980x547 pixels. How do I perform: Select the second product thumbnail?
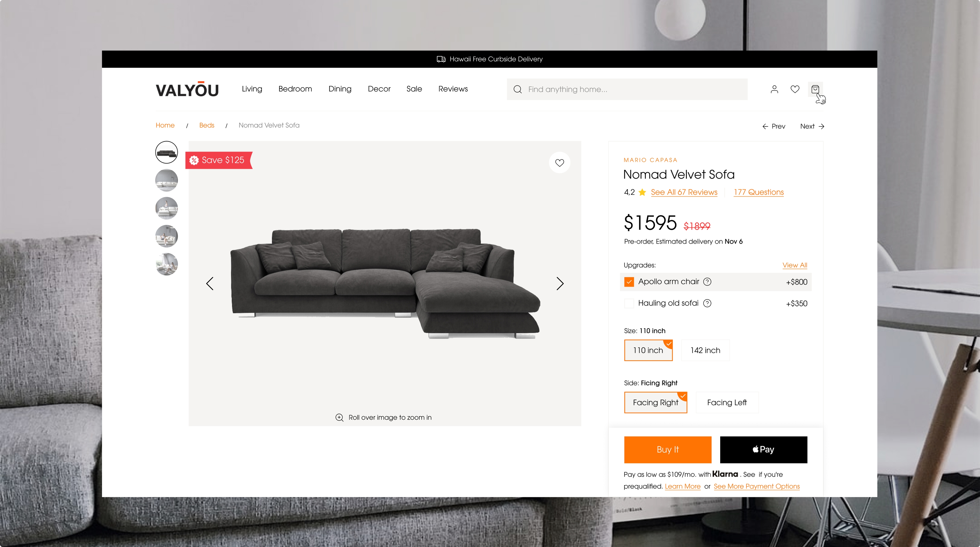pyautogui.click(x=167, y=180)
